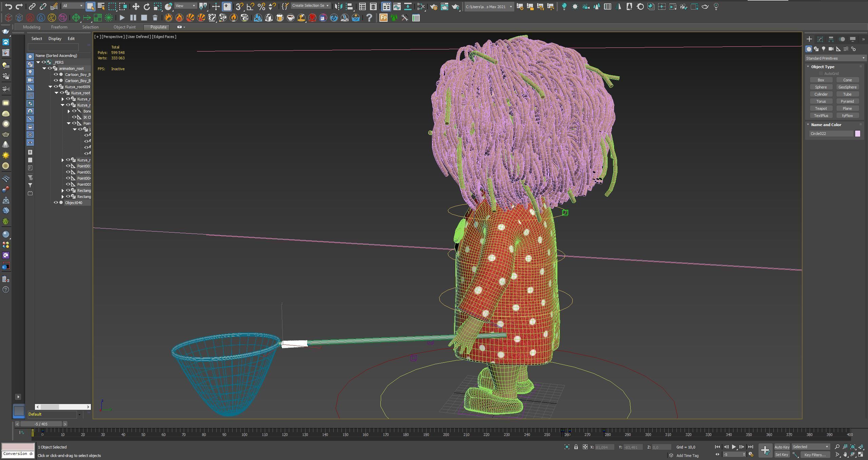Toggle the Angle Snap tool

point(250,6)
